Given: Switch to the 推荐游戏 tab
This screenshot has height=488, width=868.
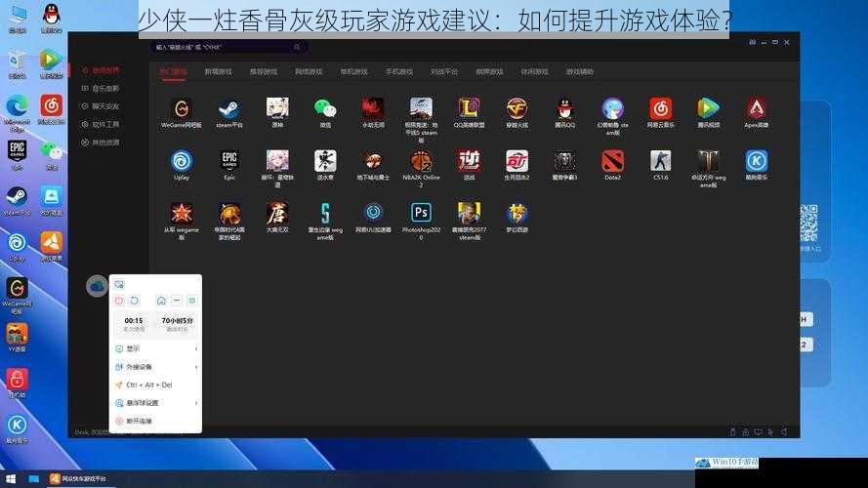Looking at the screenshot, I should (264, 72).
